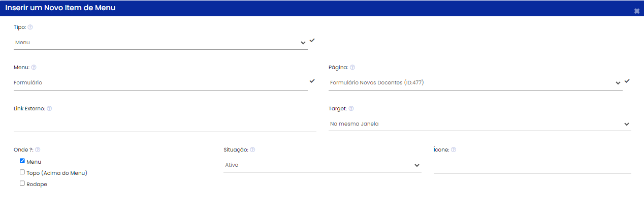The width and height of the screenshot is (644, 211).
Task: Click the Topo (Acima do Menu) label text
Action: tap(57, 173)
